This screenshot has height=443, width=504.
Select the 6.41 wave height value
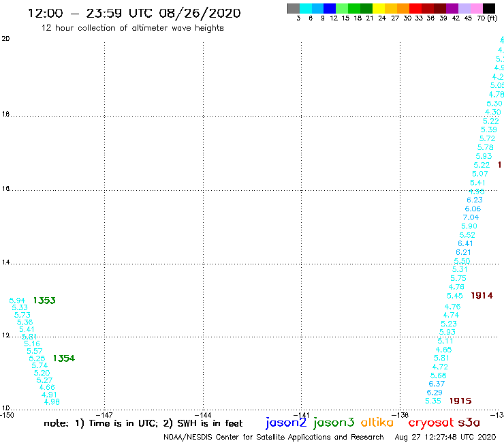465,243
